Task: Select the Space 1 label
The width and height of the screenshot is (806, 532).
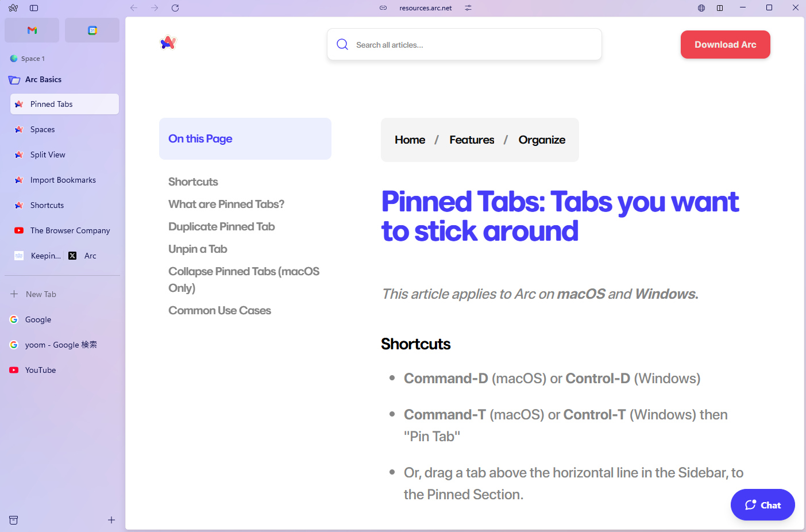Action: point(33,59)
